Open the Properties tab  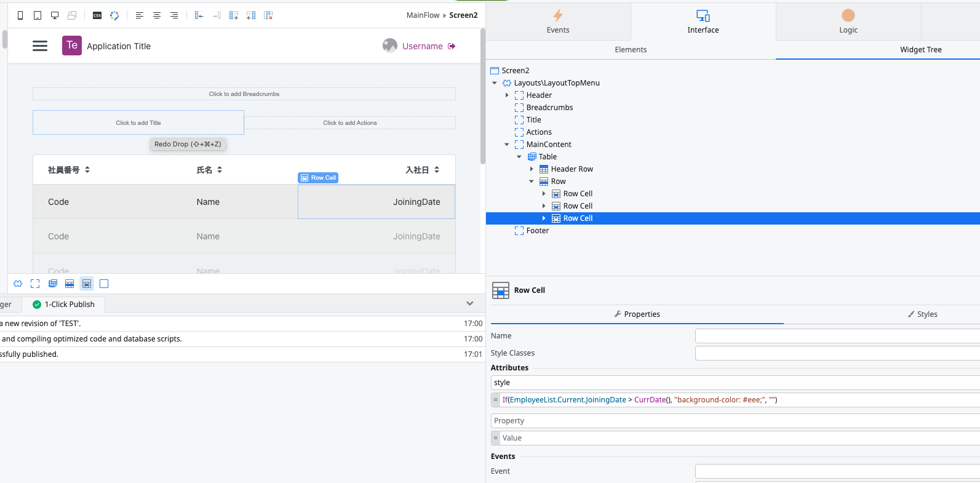tap(637, 314)
